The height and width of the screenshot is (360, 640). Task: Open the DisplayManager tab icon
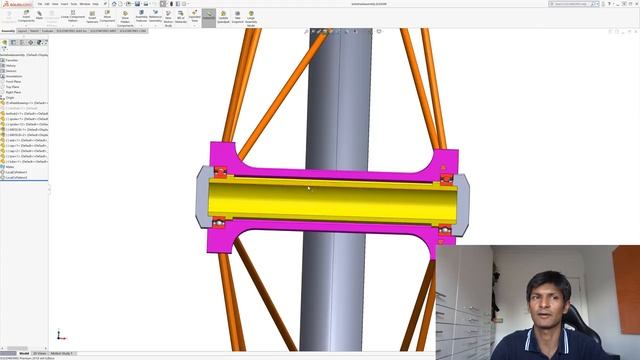pos(39,42)
